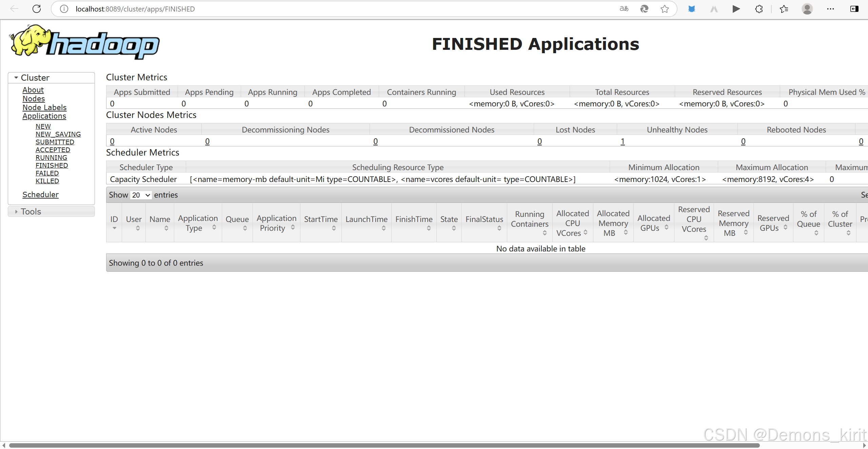Add page to favorites with star icon

(665, 9)
